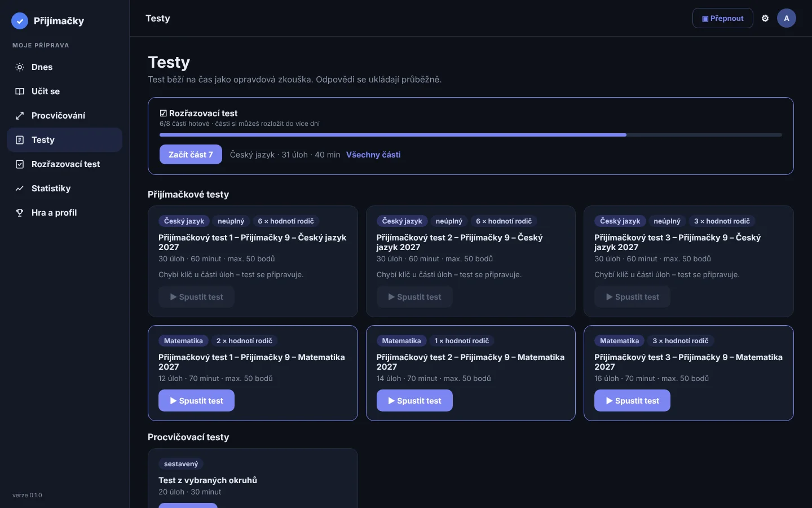Viewport: 812px width, 508px height.
Task: Click the document icon beside Testy
Action: tap(20, 140)
